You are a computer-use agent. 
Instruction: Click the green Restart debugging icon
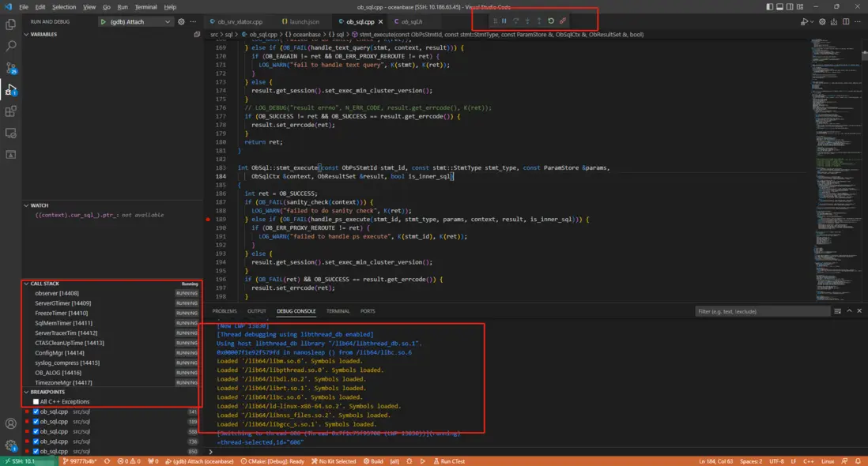(x=551, y=21)
